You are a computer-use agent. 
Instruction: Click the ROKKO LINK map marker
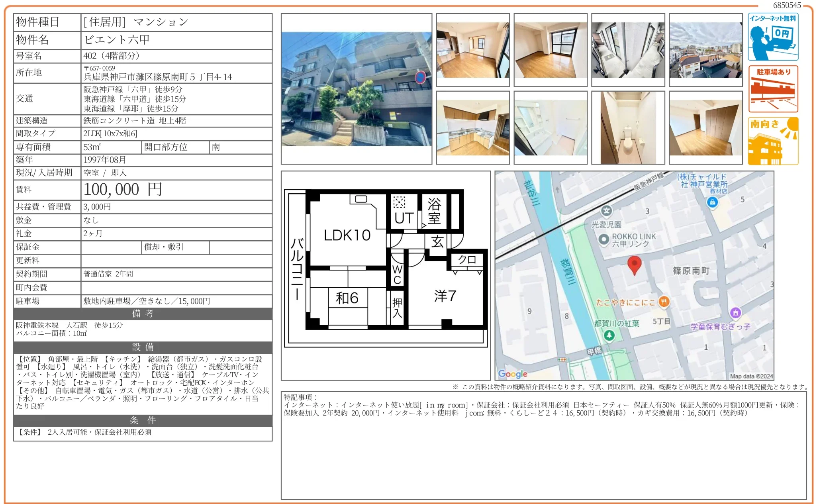(604, 239)
